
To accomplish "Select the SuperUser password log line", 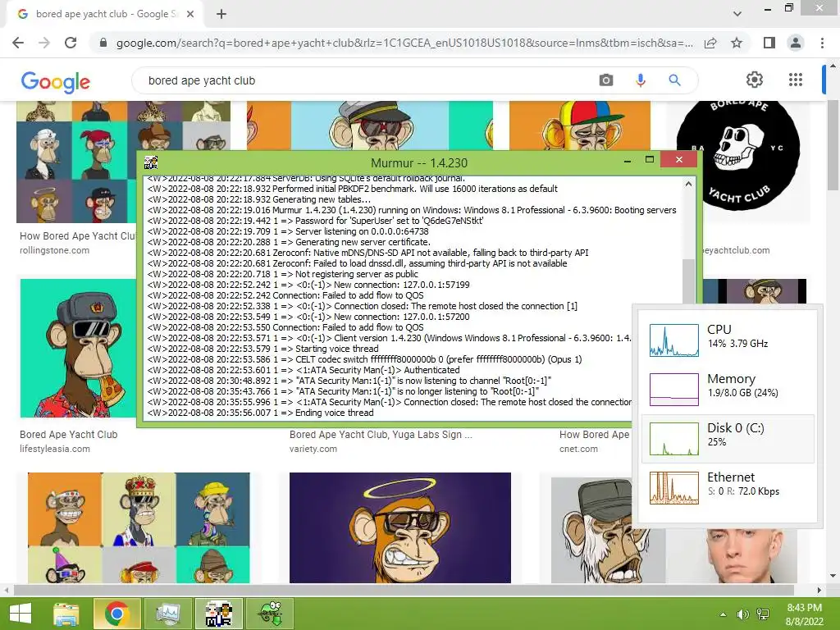I will click(315, 221).
